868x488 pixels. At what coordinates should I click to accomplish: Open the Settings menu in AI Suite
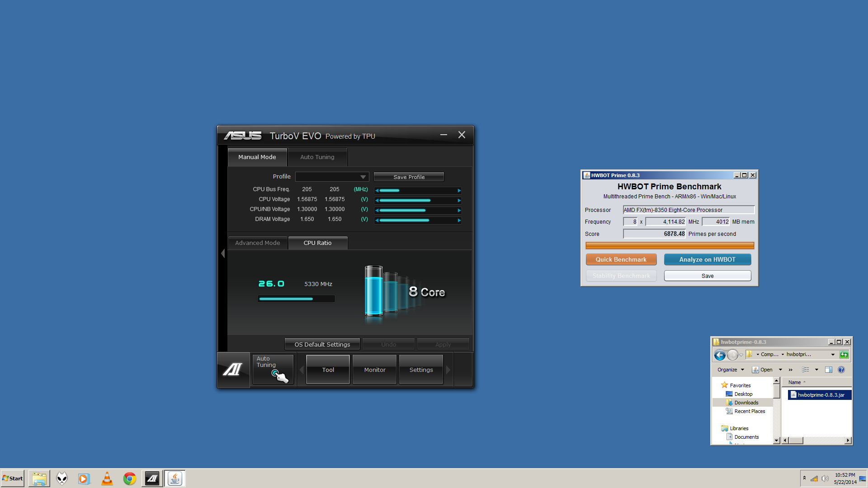(421, 370)
